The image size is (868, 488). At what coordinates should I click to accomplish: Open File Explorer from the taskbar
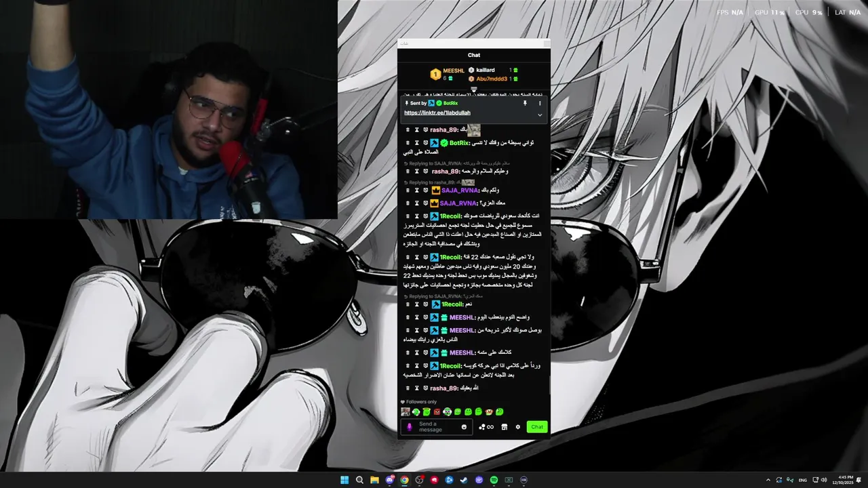click(x=374, y=480)
